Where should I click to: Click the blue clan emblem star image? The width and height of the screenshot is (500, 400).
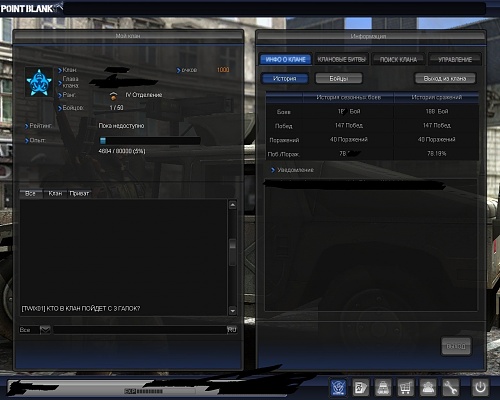pyautogui.click(x=39, y=82)
